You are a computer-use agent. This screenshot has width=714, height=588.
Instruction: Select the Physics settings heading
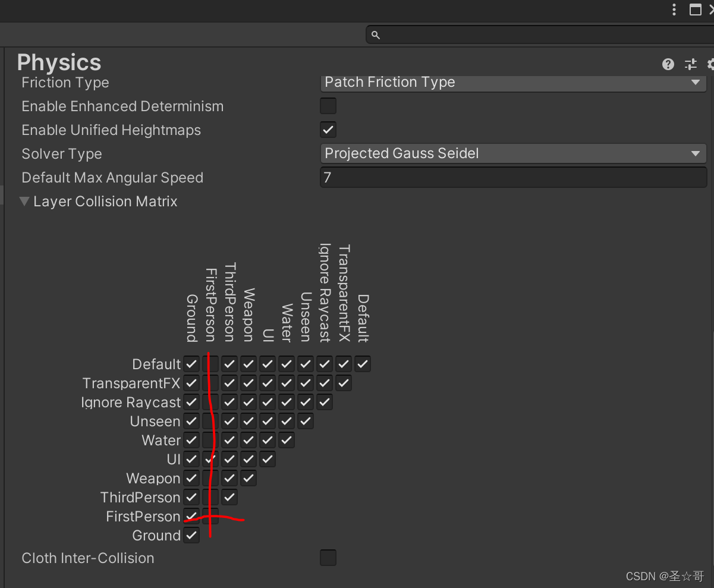[x=58, y=62]
